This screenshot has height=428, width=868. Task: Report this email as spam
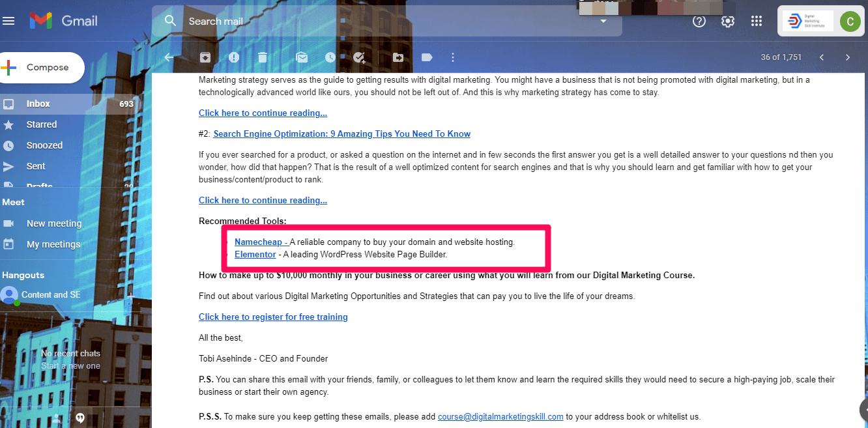(234, 57)
